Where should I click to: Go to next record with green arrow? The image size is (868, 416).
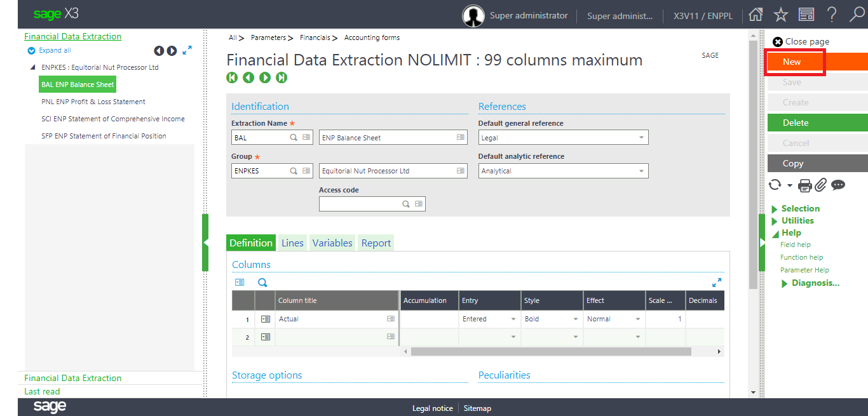point(265,77)
